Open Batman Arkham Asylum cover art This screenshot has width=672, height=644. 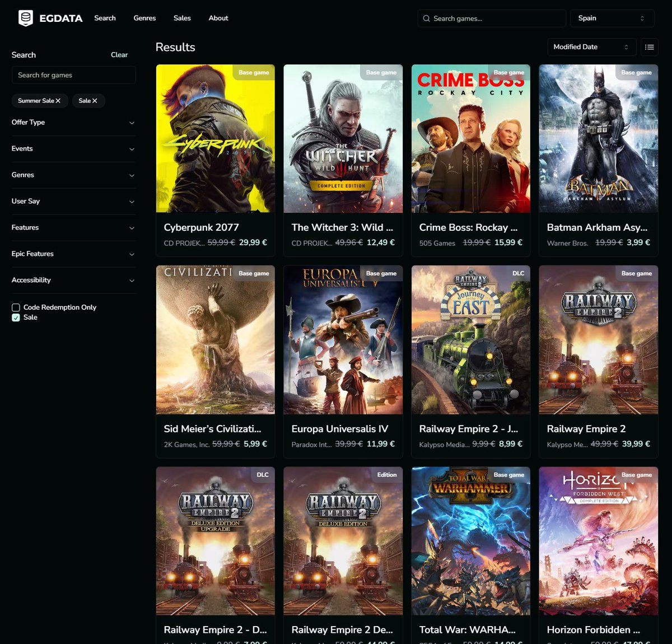[x=599, y=139]
